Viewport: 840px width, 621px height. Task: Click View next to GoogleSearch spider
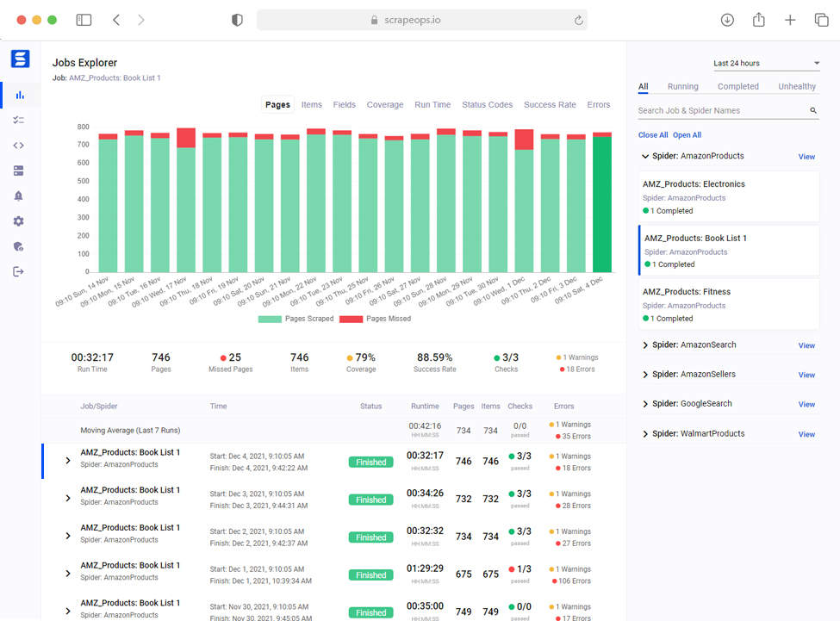click(x=806, y=404)
